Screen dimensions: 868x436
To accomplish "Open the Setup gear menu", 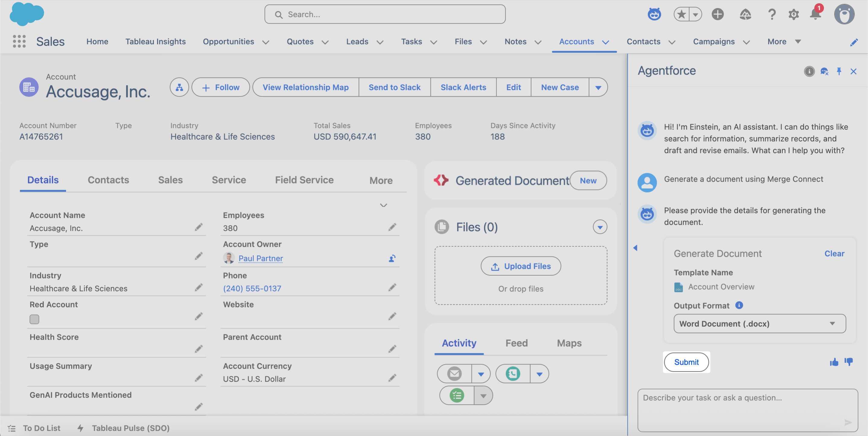I will point(793,14).
